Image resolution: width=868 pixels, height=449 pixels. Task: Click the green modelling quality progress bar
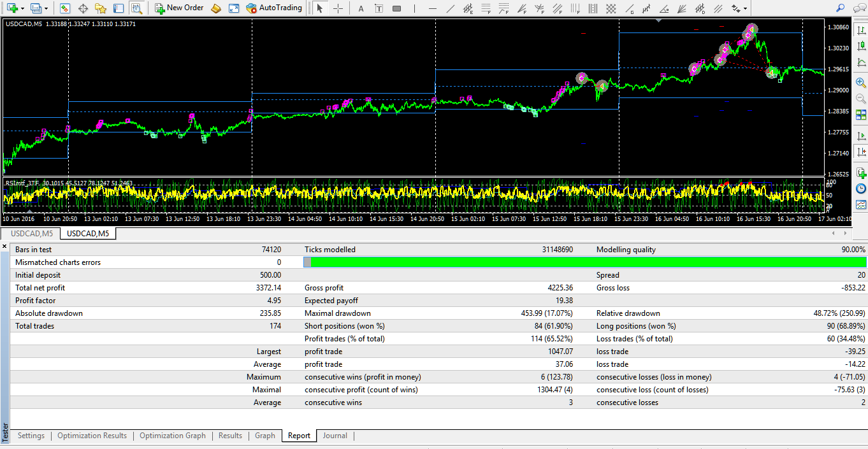coord(585,262)
